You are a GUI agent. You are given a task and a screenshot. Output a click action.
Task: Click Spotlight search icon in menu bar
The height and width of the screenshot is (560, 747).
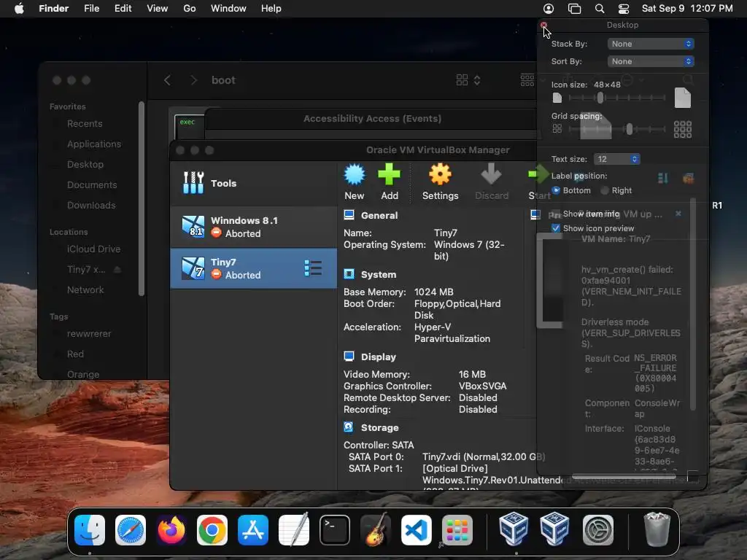600,9
